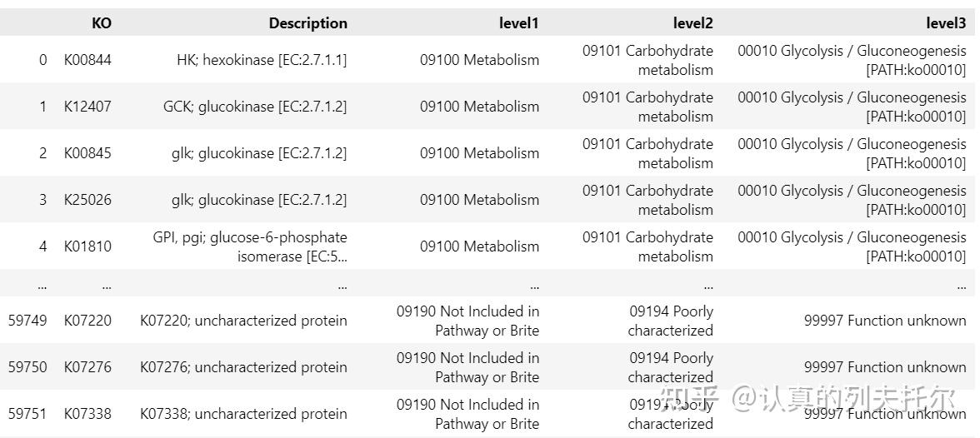
Task: Click the K07220; uncharacterized protein description
Action: tap(243, 321)
